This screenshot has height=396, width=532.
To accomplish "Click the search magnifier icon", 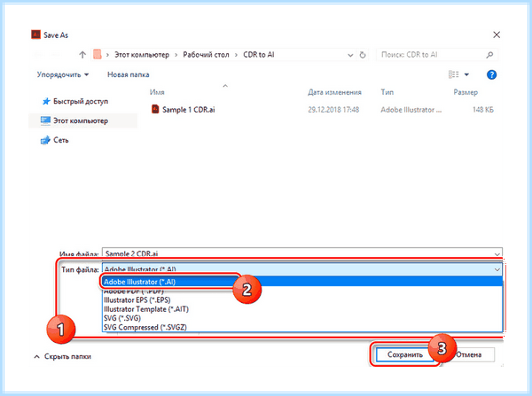I will 489,55.
